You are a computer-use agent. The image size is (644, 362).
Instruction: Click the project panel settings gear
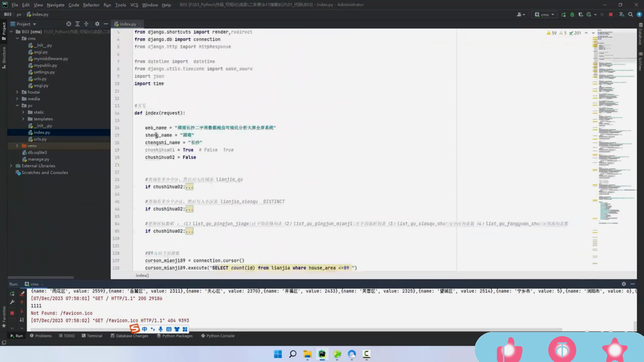(x=97, y=24)
